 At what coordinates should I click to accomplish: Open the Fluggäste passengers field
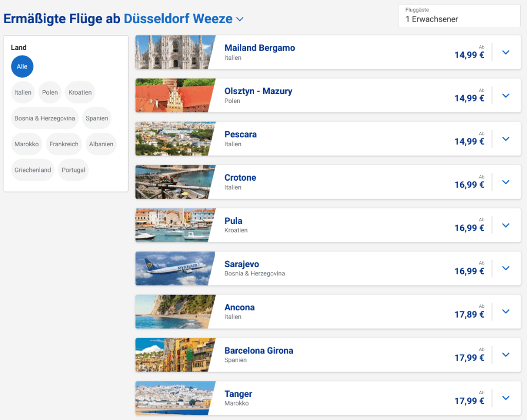tap(459, 16)
